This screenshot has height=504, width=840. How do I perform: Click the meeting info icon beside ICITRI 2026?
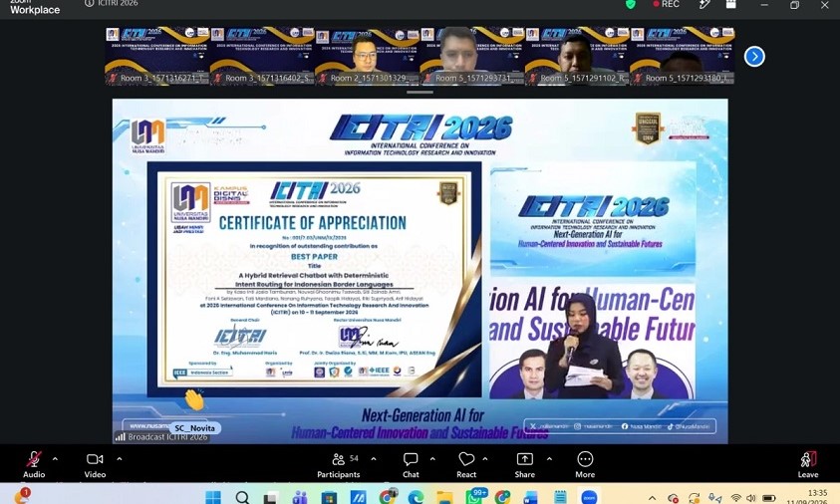89,3
